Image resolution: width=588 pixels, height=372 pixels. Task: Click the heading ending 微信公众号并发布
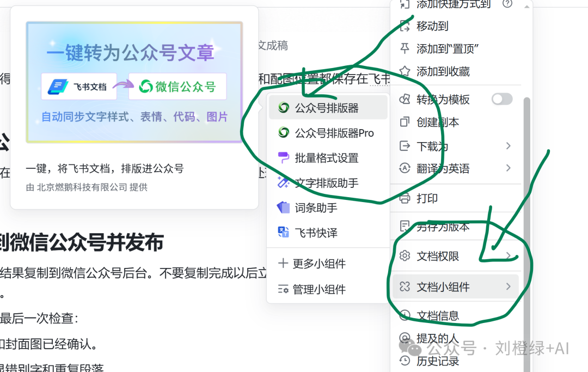tap(82, 242)
